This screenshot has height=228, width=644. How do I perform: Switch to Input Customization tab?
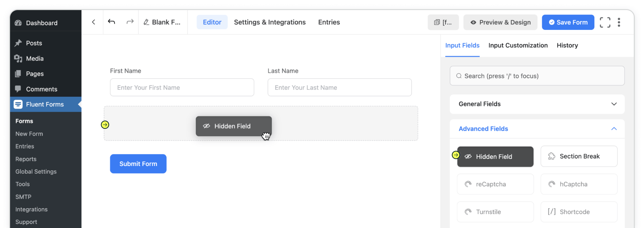pyautogui.click(x=518, y=45)
